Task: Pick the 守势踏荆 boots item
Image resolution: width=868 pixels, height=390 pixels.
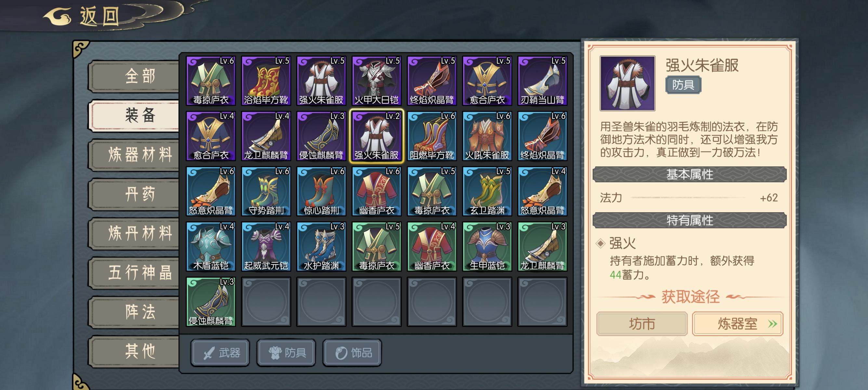Action: pos(266,191)
